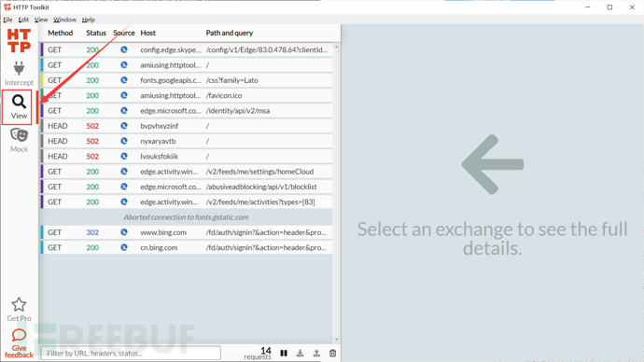Click Edge source icon in cn.bing.com row
This screenshot has height=362, width=644.
pyautogui.click(x=124, y=247)
